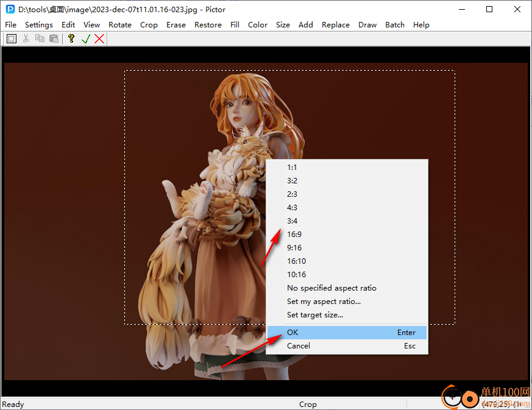Open the Batch menu

[395, 25]
